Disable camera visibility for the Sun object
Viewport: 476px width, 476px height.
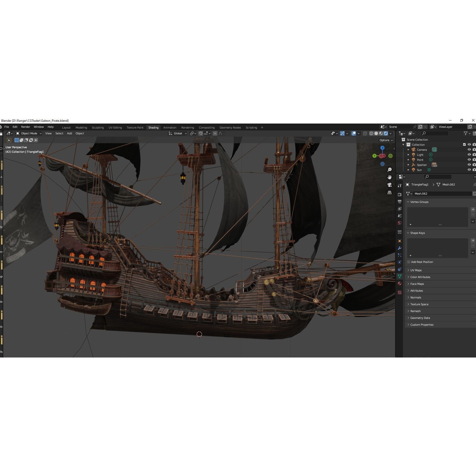(x=475, y=170)
